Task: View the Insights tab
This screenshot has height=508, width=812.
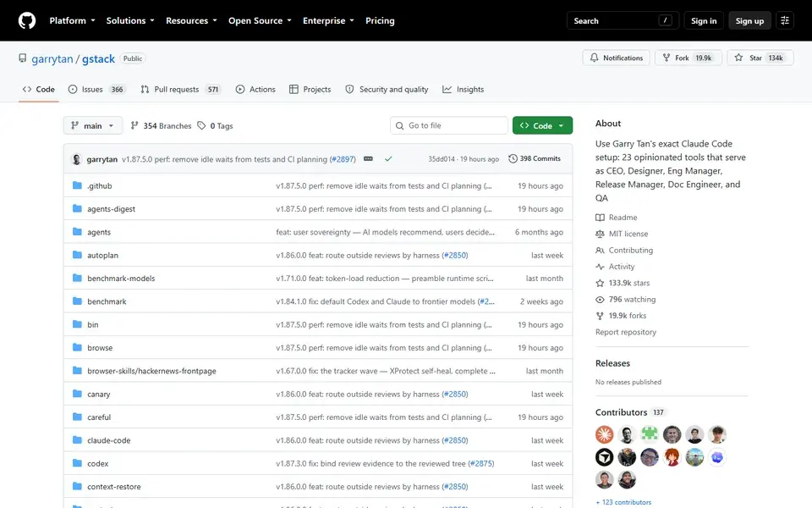Action: pyautogui.click(x=463, y=89)
